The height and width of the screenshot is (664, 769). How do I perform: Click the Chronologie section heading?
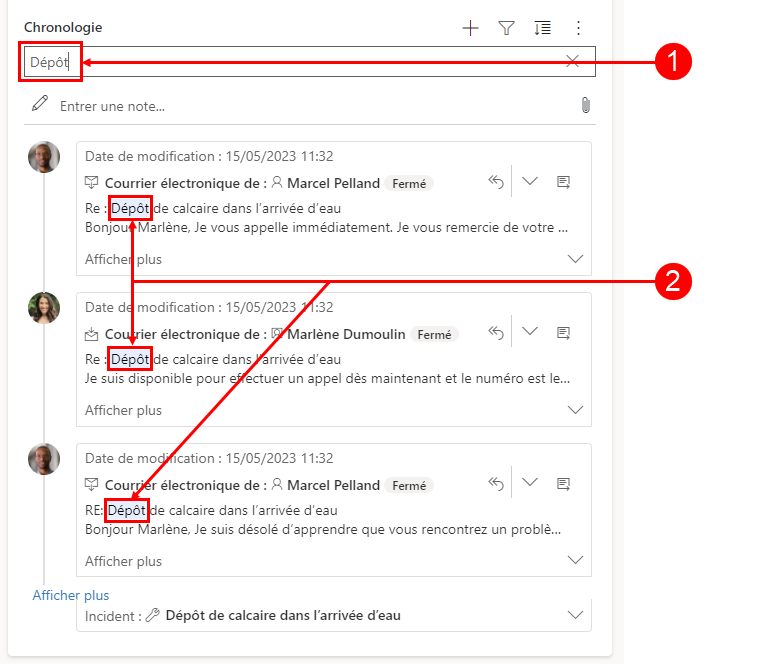coord(63,27)
